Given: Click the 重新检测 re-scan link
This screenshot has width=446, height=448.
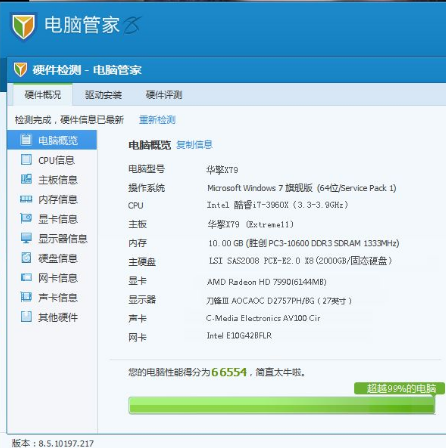Looking at the screenshot, I should pyautogui.click(x=157, y=120).
